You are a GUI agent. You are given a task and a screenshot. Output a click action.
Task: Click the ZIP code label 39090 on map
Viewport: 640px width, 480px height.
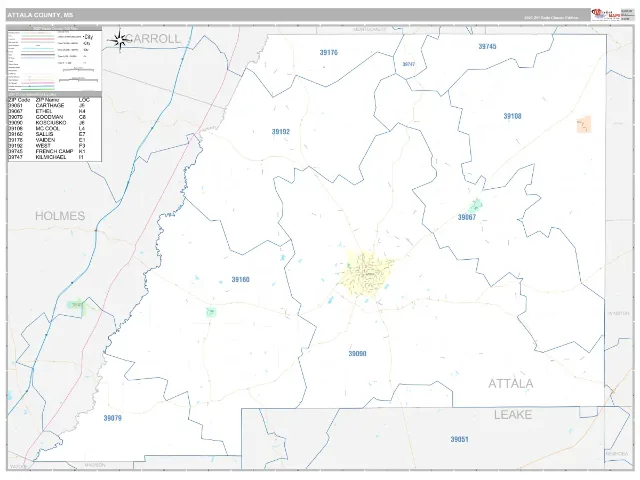pos(357,353)
